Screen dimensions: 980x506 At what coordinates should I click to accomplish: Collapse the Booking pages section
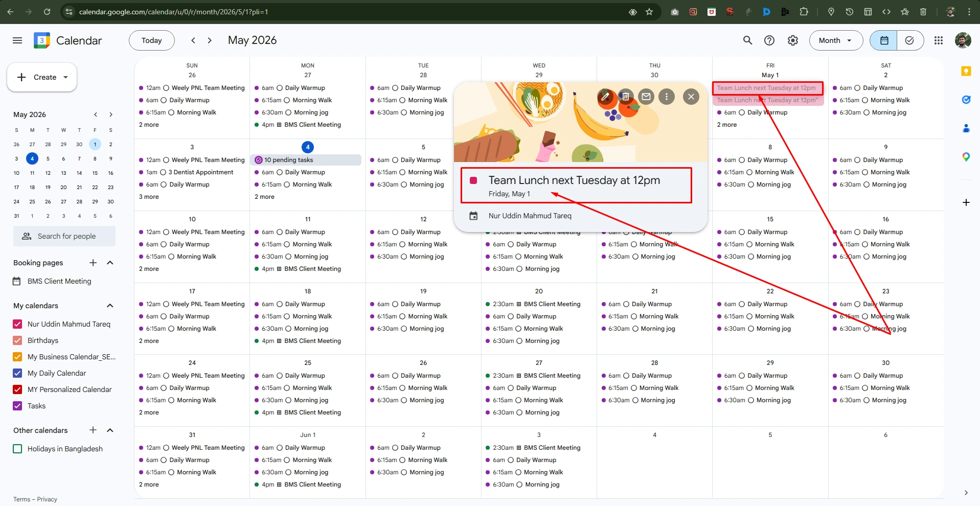[110, 263]
